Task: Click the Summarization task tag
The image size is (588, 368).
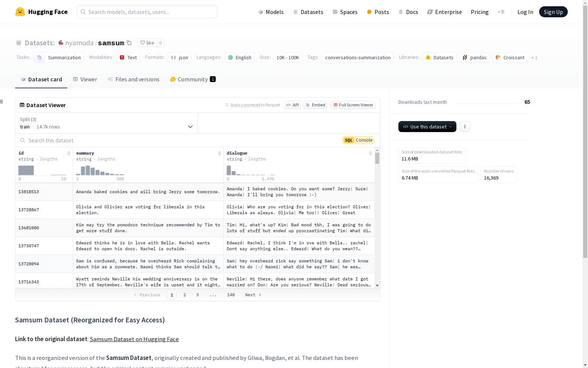Action: click(x=59, y=57)
